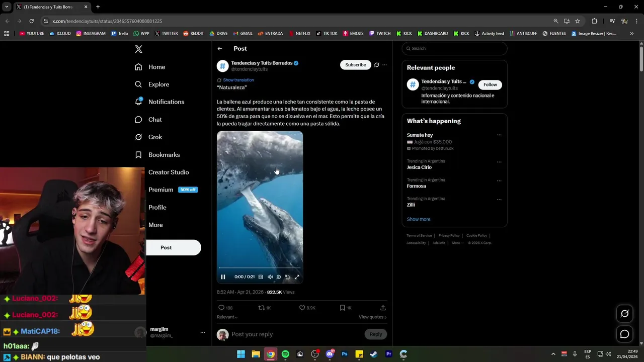Open Bookmarks in the sidebar
The width and height of the screenshot is (644, 362).
pyautogui.click(x=157, y=155)
